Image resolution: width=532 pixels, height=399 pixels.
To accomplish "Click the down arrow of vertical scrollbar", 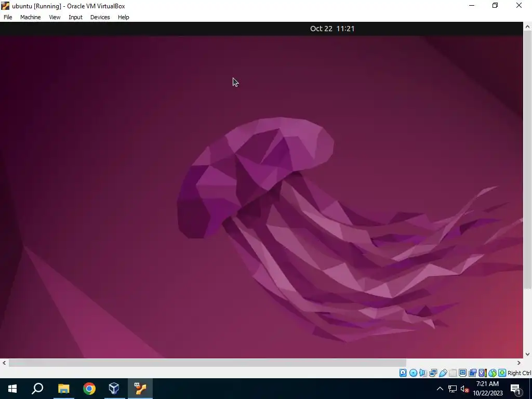I will click(528, 354).
